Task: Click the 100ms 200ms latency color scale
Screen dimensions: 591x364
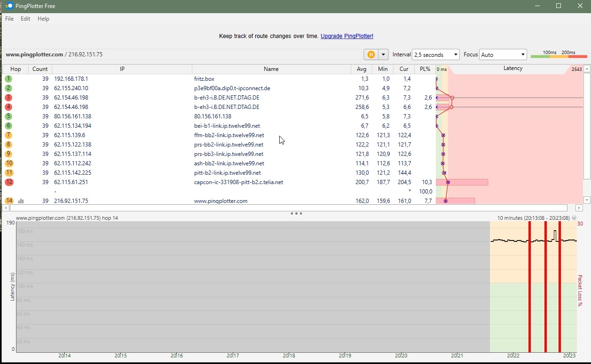Action: point(559,54)
